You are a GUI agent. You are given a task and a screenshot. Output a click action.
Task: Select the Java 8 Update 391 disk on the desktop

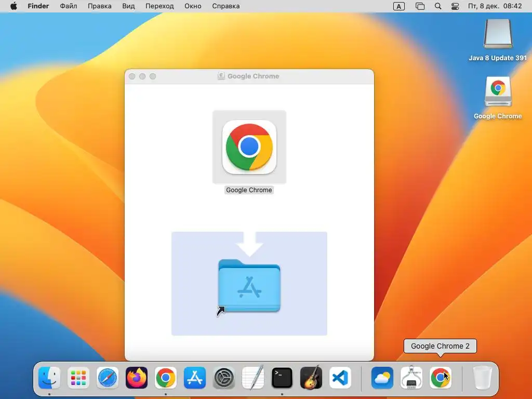tap(498, 34)
